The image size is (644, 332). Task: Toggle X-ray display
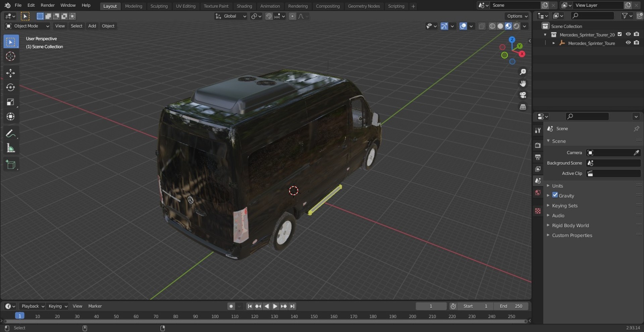point(482,26)
